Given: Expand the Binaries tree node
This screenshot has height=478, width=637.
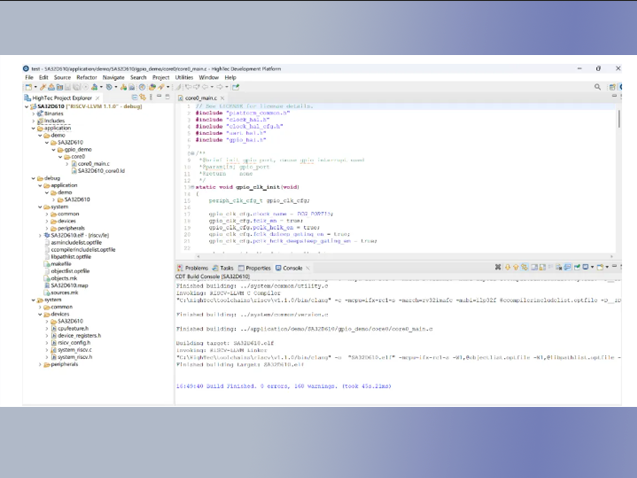Looking at the screenshot, I should pyautogui.click(x=34, y=114).
